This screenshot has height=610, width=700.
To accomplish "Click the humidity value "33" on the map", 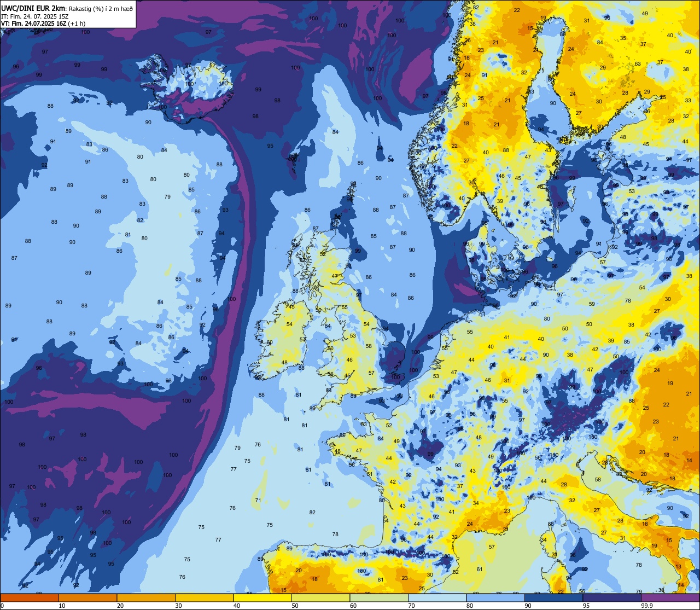I will tap(688, 101).
